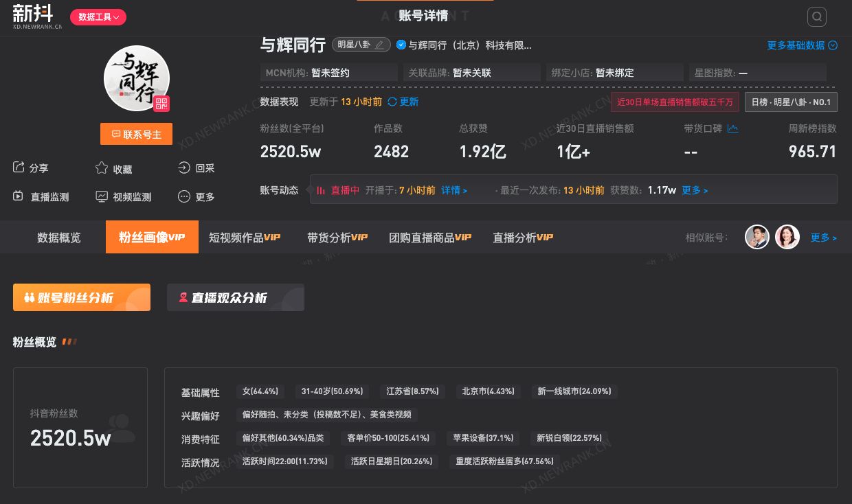852x504 pixels.
Task: Open 视频监测 video monitoring
Action: coord(124,196)
